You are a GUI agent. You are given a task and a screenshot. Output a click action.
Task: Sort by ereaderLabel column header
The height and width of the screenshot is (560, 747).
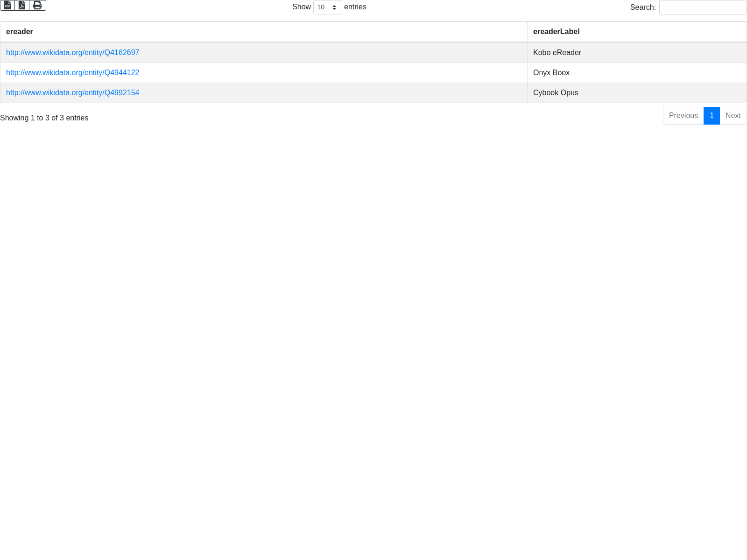556,32
